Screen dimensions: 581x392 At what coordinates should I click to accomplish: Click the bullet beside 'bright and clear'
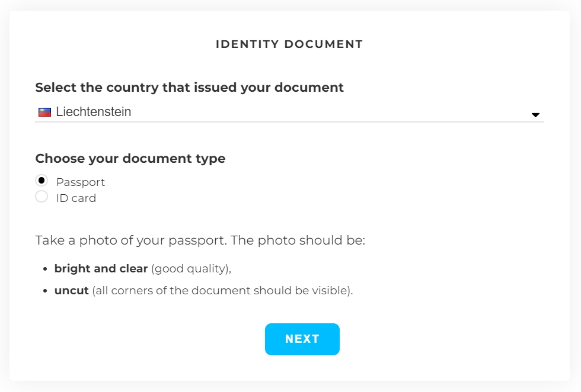(x=45, y=269)
